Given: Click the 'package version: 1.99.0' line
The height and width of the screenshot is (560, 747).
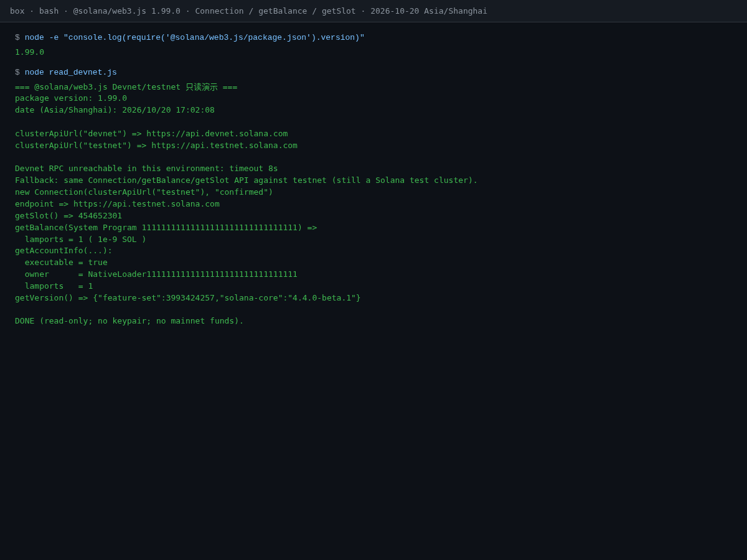Looking at the screenshot, I should coord(71,98).
